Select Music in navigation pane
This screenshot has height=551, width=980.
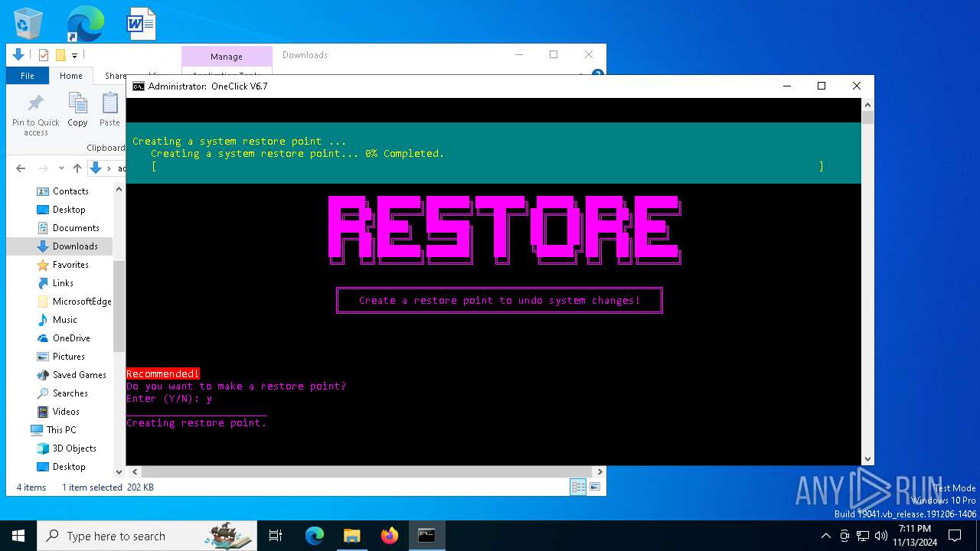click(64, 320)
